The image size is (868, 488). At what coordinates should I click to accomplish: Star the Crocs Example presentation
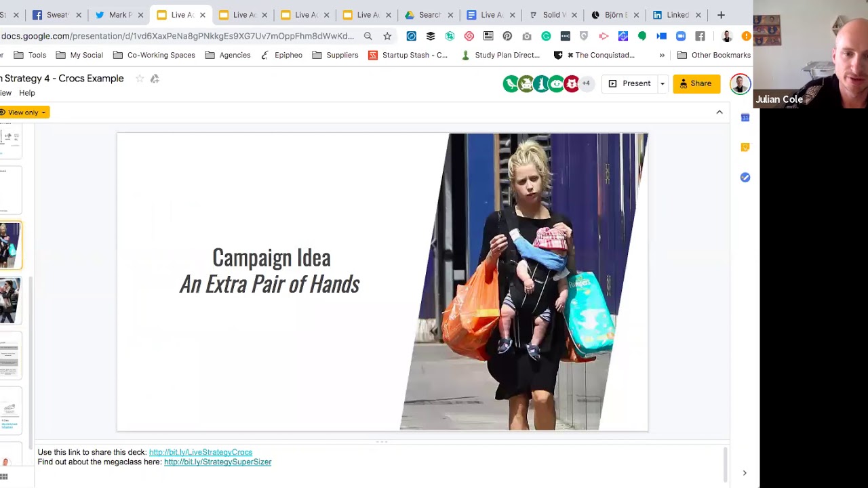pos(140,79)
